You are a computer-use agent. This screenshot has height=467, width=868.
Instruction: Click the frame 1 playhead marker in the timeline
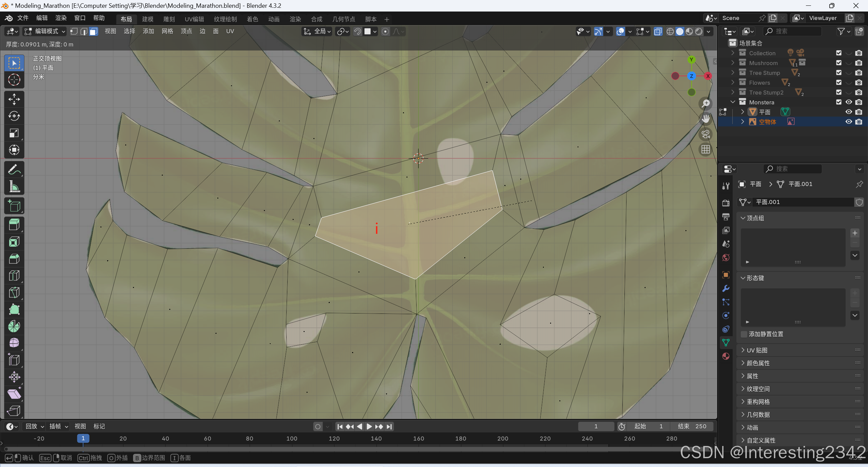(x=83, y=439)
